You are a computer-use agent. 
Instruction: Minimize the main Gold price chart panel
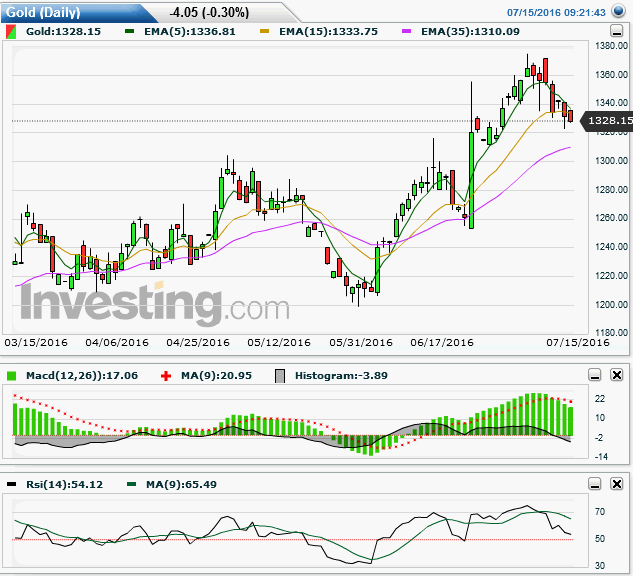click(x=616, y=31)
